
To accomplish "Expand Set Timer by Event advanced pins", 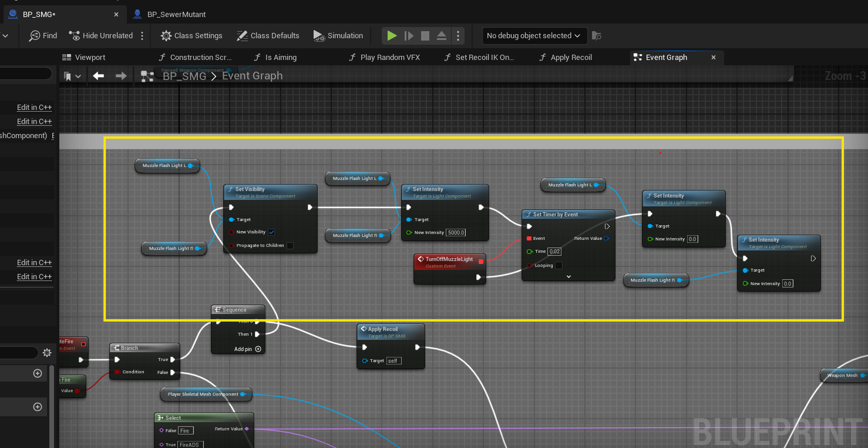I will click(x=568, y=276).
